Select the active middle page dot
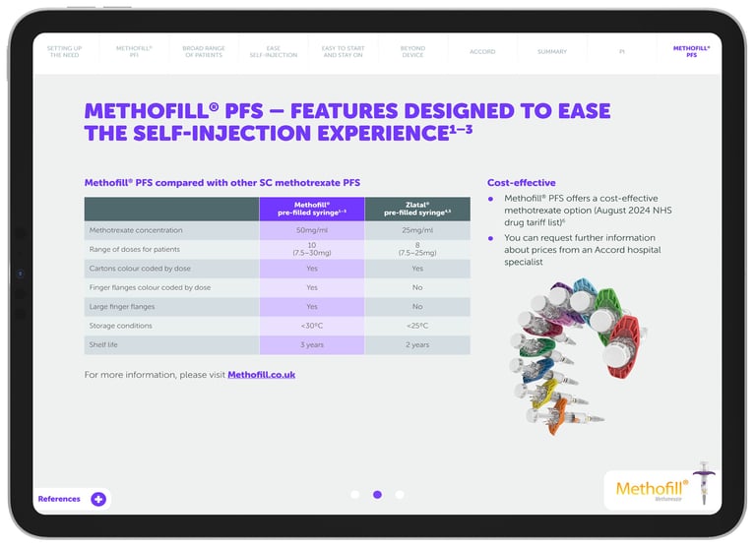The height and width of the screenshot is (548, 756). point(378,495)
